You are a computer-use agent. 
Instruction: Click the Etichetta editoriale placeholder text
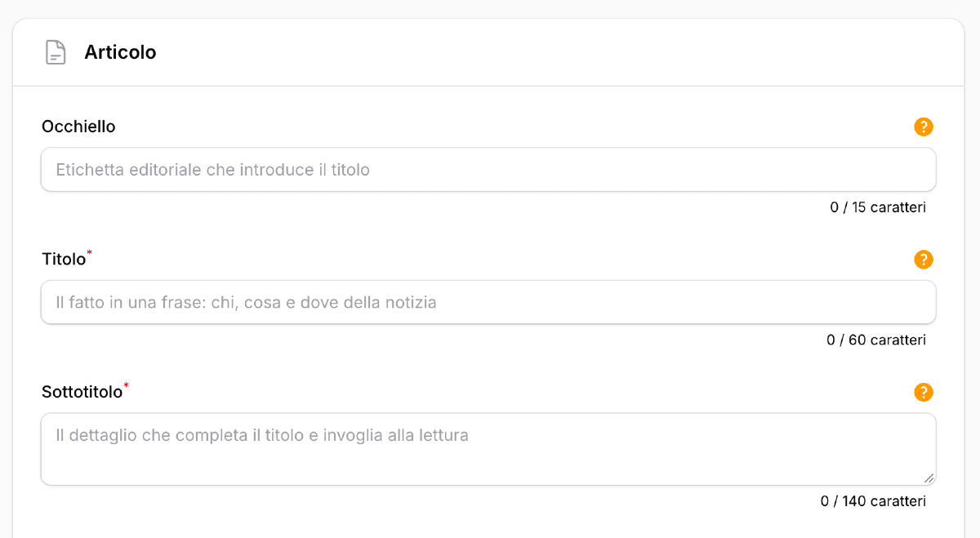point(212,170)
